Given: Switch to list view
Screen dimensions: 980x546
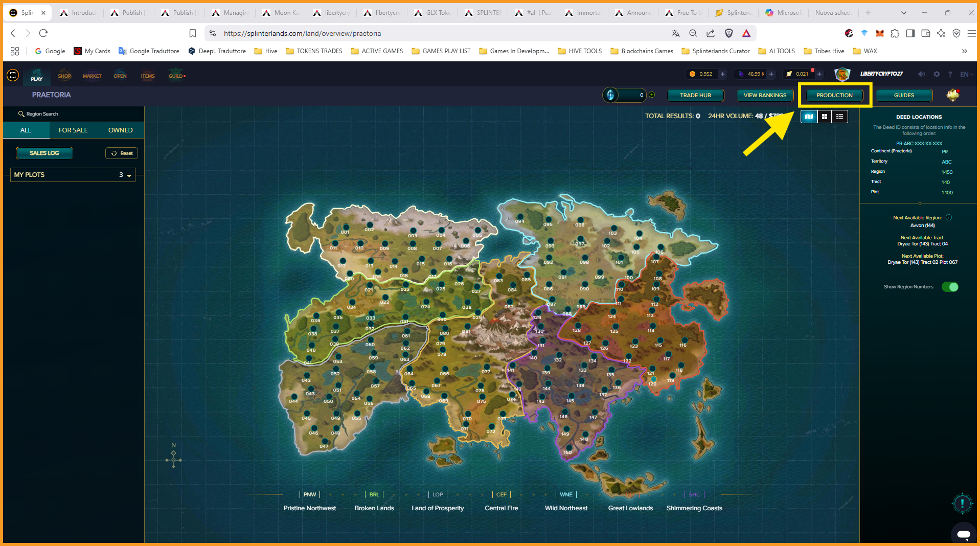Looking at the screenshot, I should point(839,117).
